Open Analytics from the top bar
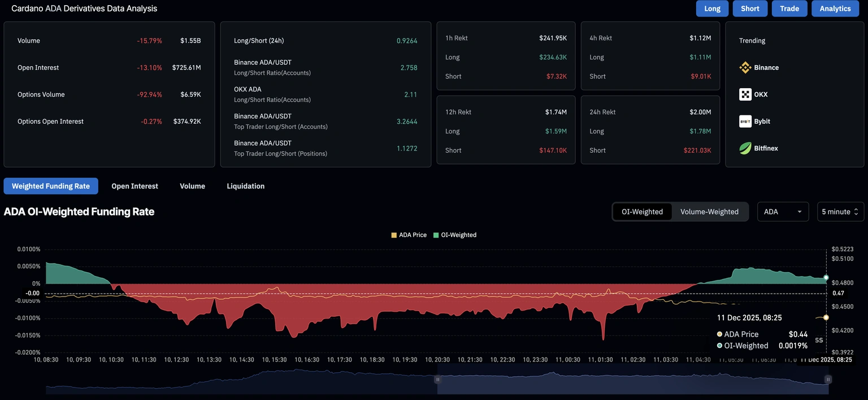Image resolution: width=868 pixels, height=400 pixels. coord(835,8)
